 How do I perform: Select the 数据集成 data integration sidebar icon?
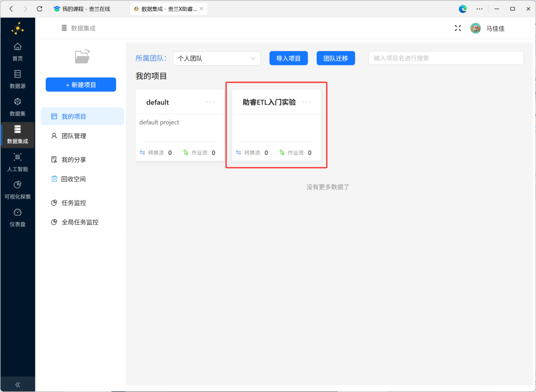17,129
